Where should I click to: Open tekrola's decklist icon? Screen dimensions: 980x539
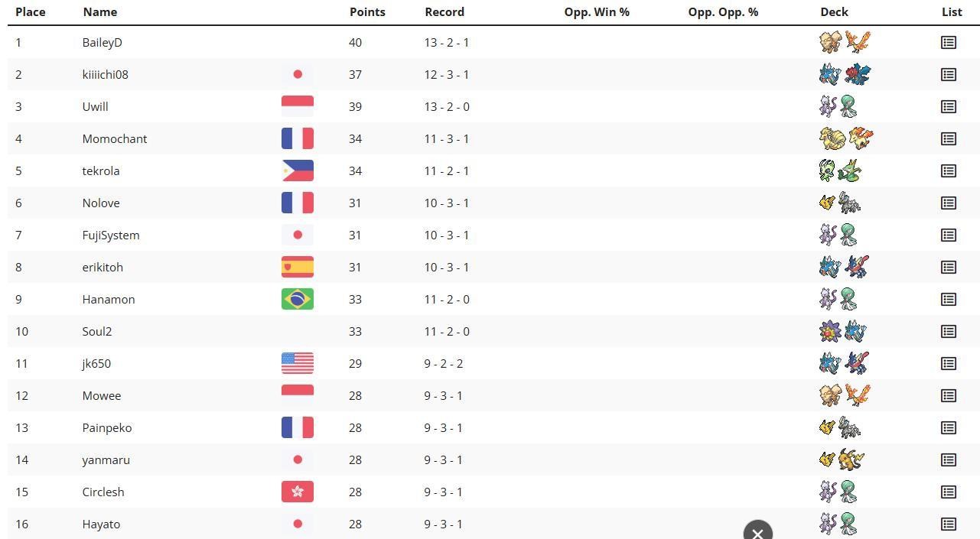[x=949, y=171]
